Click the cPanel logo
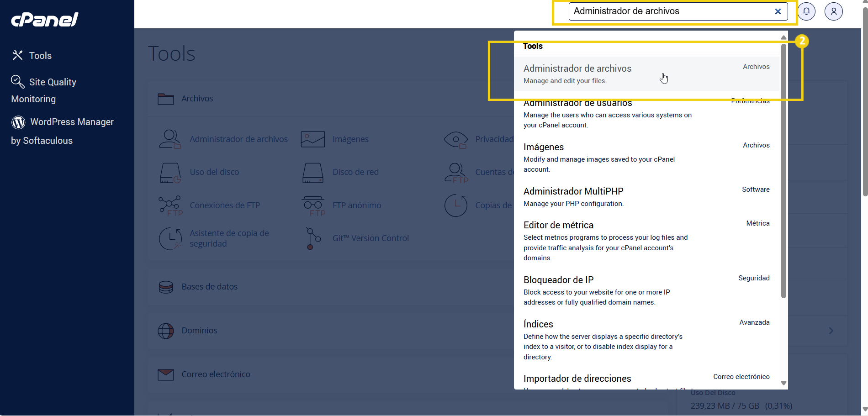Screen dimensions: 868x416 tap(45, 19)
